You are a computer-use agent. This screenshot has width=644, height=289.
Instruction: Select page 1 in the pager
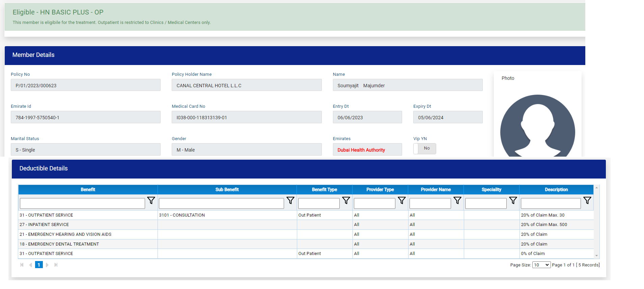point(39,265)
